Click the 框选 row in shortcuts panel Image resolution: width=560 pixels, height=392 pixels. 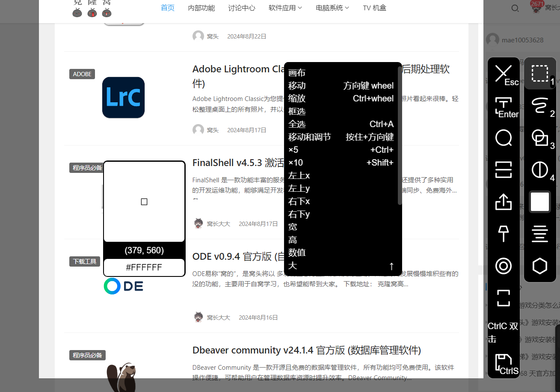point(341,111)
